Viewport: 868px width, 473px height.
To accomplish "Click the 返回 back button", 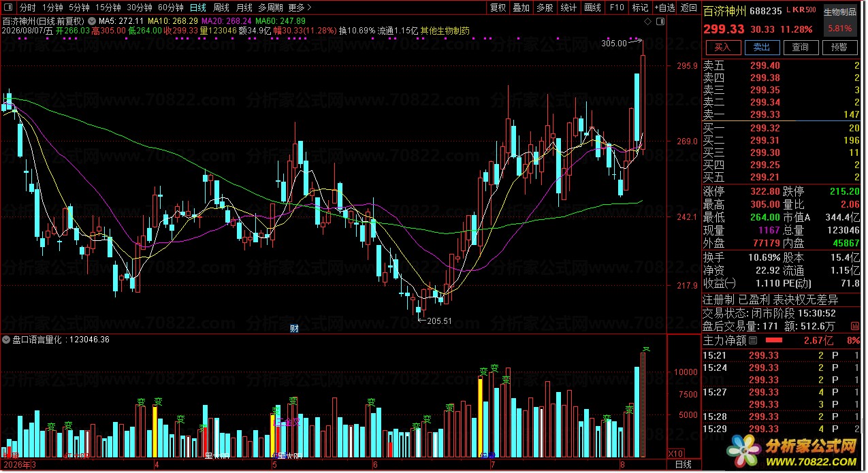I will pyautogui.click(x=689, y=7).
